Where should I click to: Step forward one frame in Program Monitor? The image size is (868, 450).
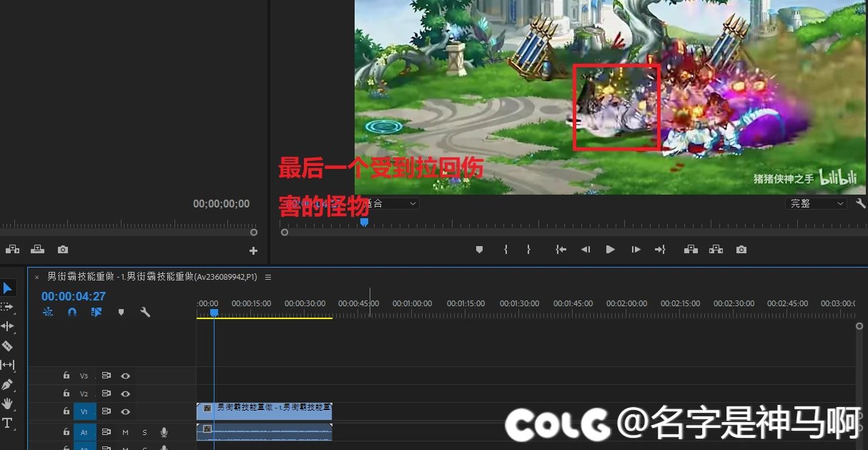pyautogui.click(x=636, y=250)
